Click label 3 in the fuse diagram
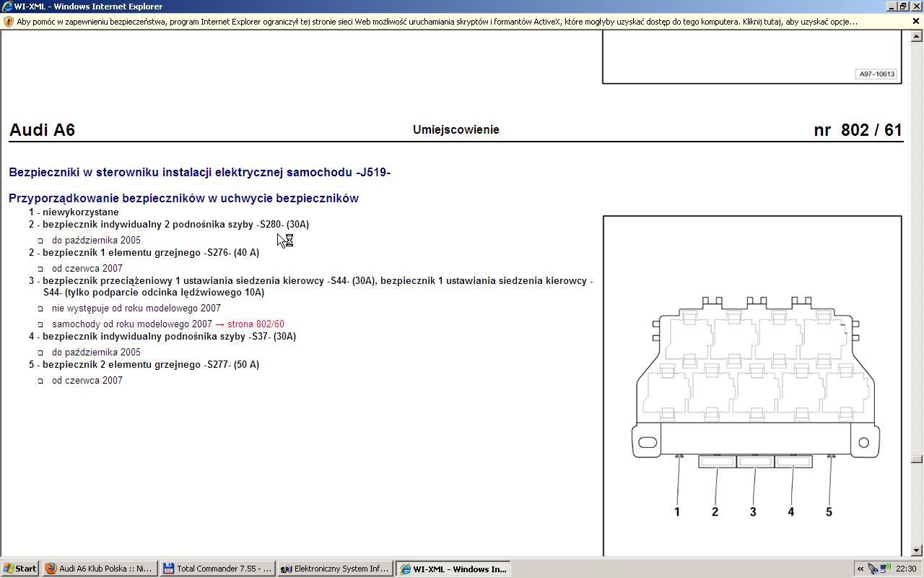Image resolution: width=924 pixels, height=578 pixels. (x=753, y=512)
